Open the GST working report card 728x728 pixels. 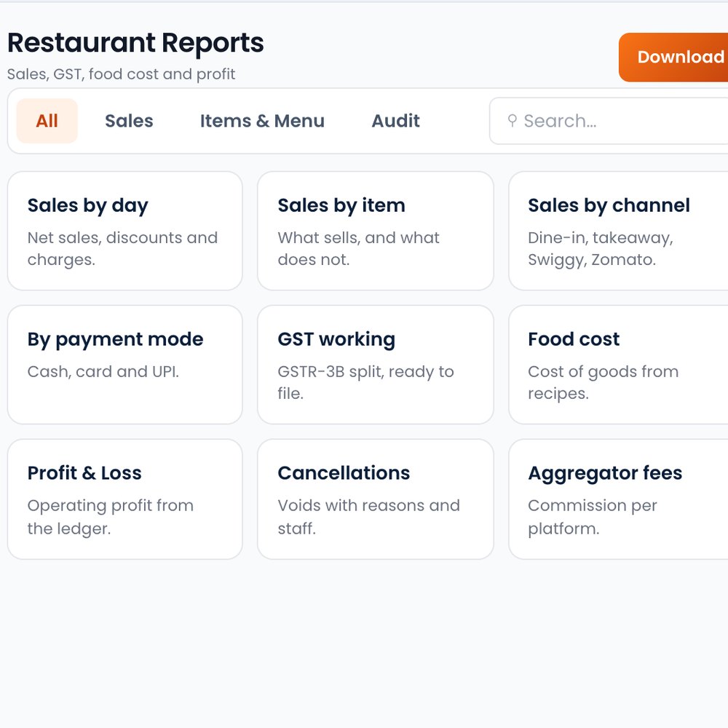[376, 365]
